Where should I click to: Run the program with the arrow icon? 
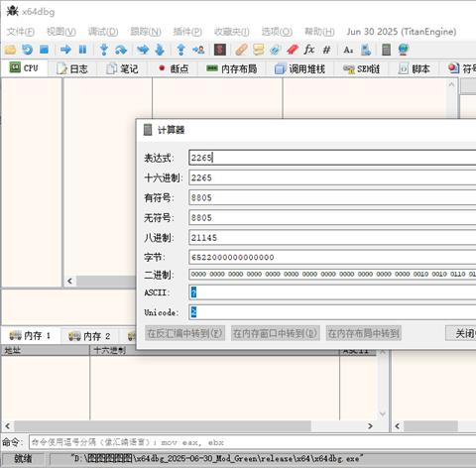click(x=65, y=50)
